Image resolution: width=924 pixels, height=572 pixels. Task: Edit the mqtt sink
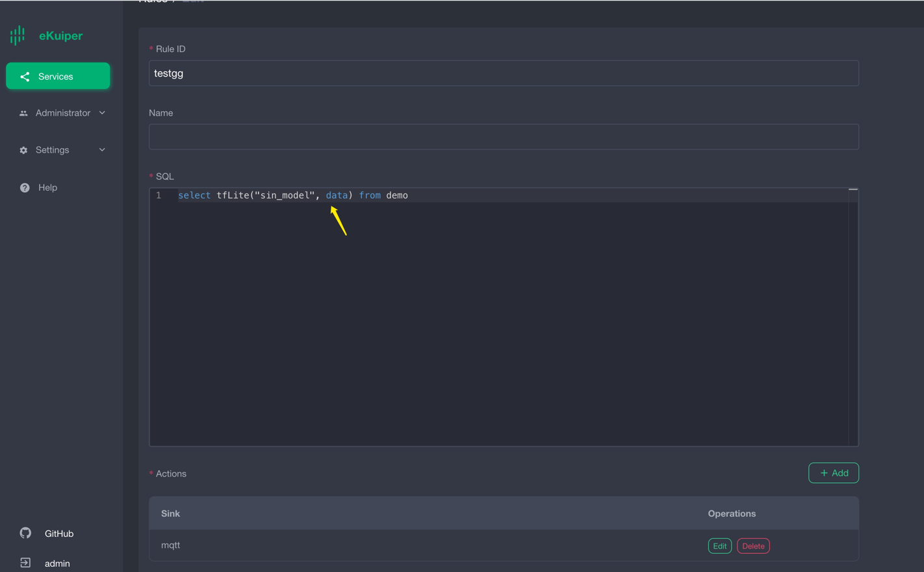click(x=720, y=546)
